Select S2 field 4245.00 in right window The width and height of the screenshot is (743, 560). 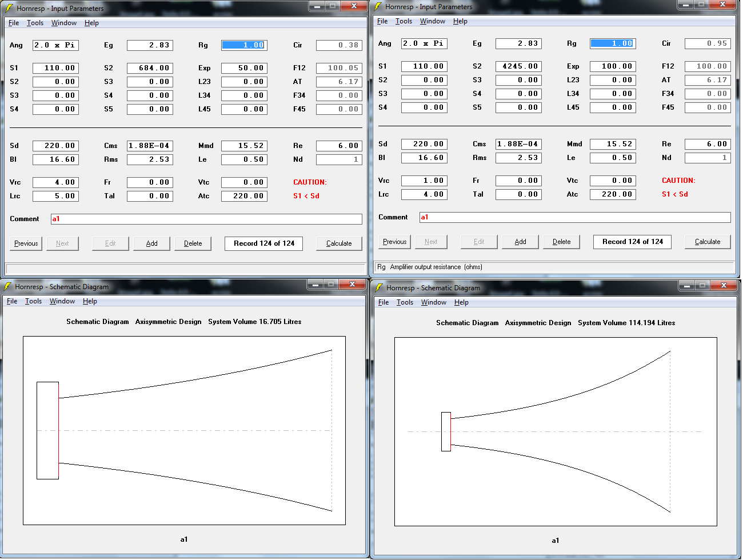(x=518, y=66)
